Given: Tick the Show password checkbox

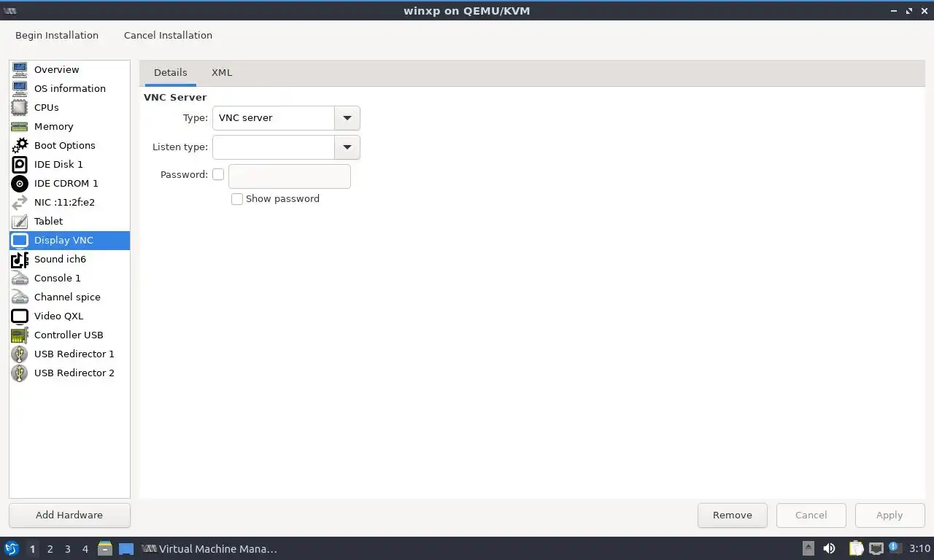Looking at the screenshot, I should coord(237,199).
